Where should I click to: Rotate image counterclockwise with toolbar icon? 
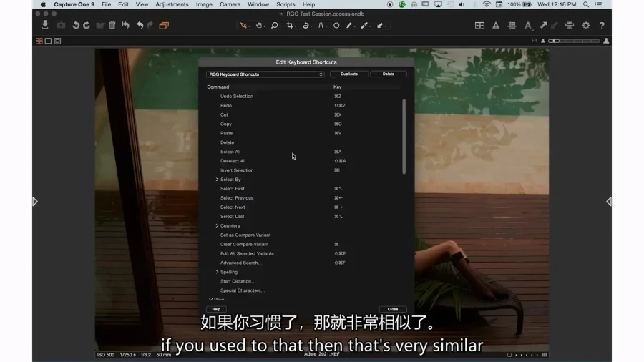(x=76, y=26)
